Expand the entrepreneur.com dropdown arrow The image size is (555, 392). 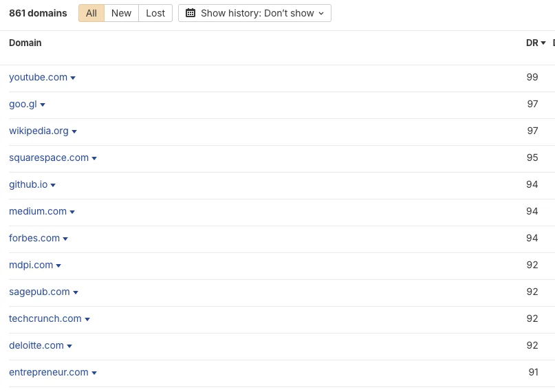pyautogui.click(x=94, y=373)
